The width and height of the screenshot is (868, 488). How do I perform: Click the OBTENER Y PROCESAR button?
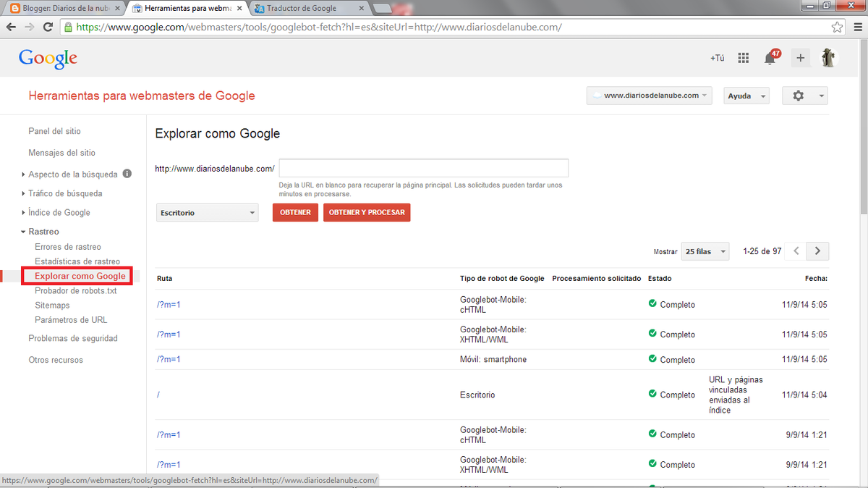pos(367,212)
